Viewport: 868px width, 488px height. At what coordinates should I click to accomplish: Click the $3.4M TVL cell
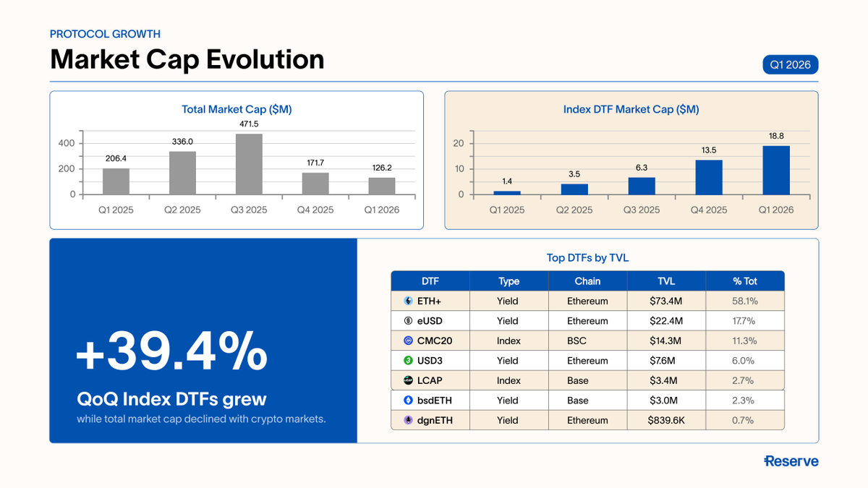665,380
